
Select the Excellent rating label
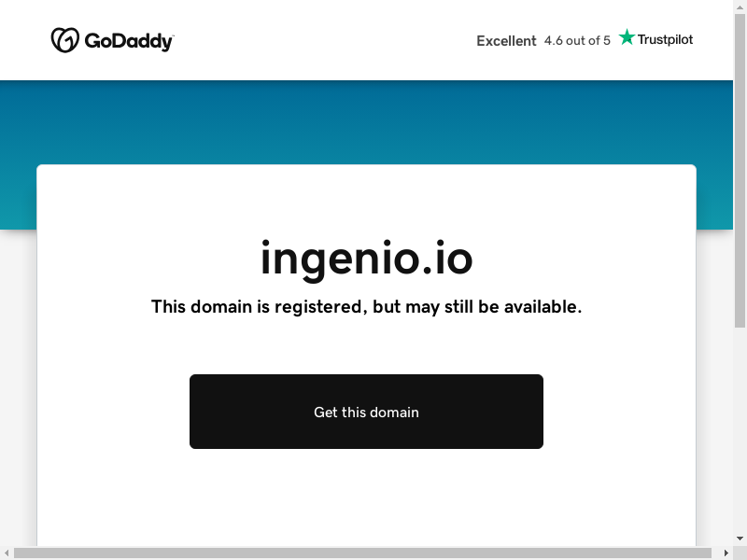(x=506, y=41)
